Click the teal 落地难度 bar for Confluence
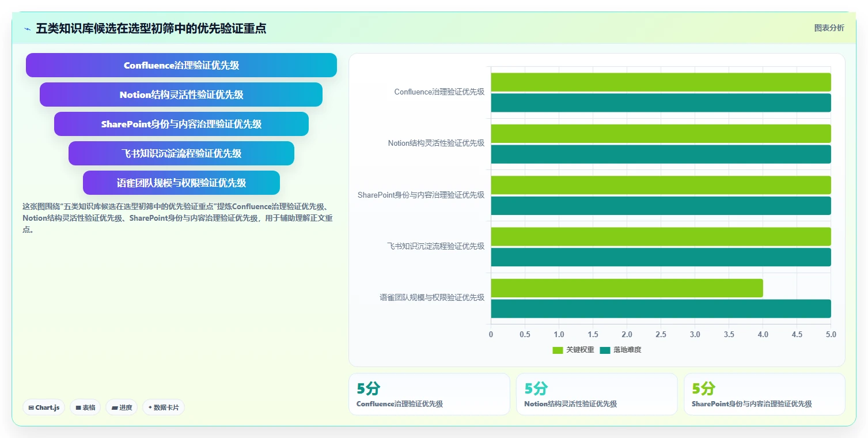The height and width of the screenshot is (438, 868). [x=661, y=103]
